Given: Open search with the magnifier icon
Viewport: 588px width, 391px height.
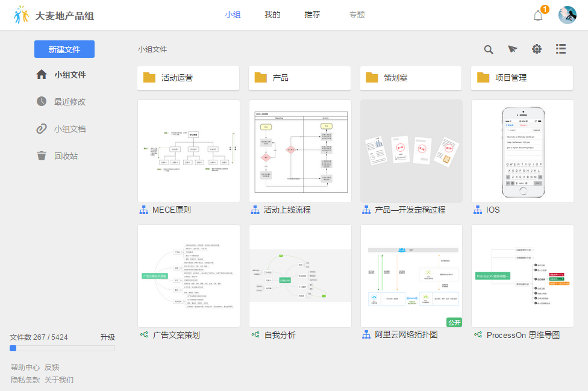Looking at the screenshot, I should click(489, 49).
